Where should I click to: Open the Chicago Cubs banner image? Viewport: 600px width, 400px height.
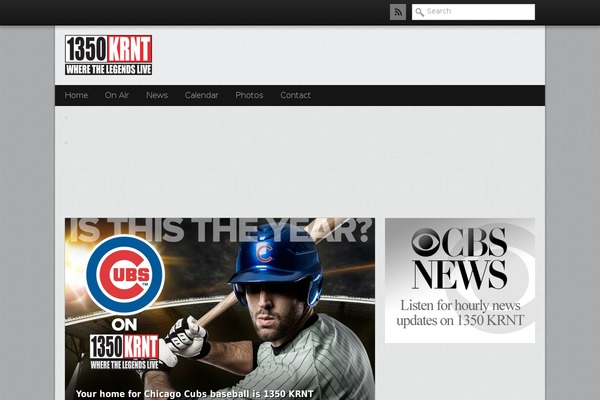coord(220,309)
